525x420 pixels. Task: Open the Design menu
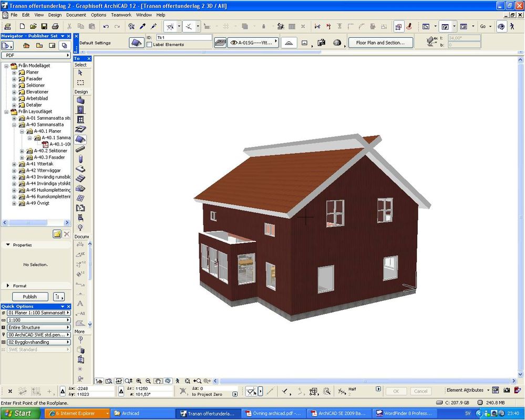tap(55, 15)
